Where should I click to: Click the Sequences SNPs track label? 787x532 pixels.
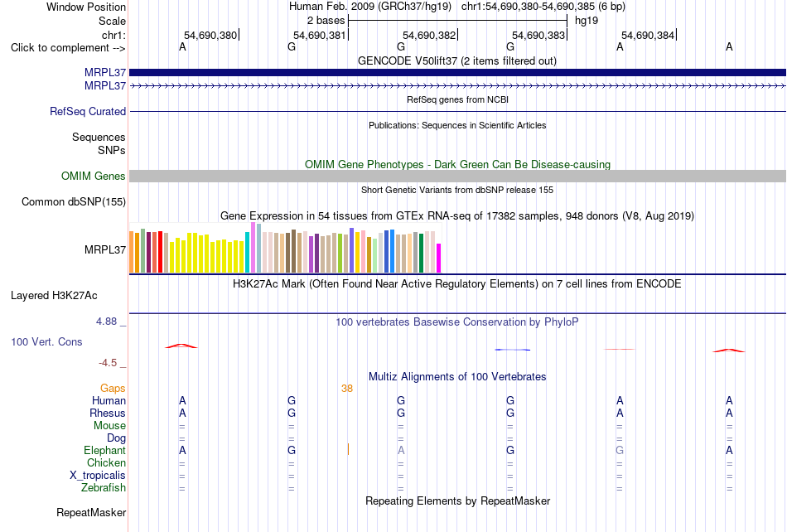coord(99,143)
